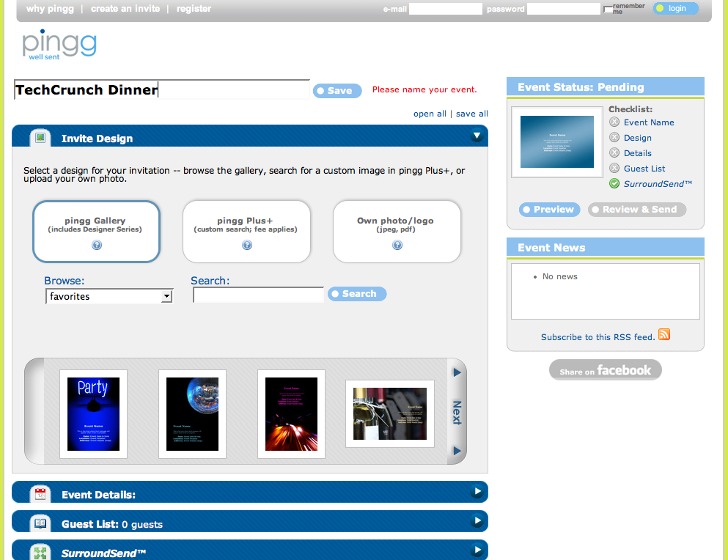Click the Save button beside event name
The width and height of the screenshot is (728, 560).
click(337, 91)
